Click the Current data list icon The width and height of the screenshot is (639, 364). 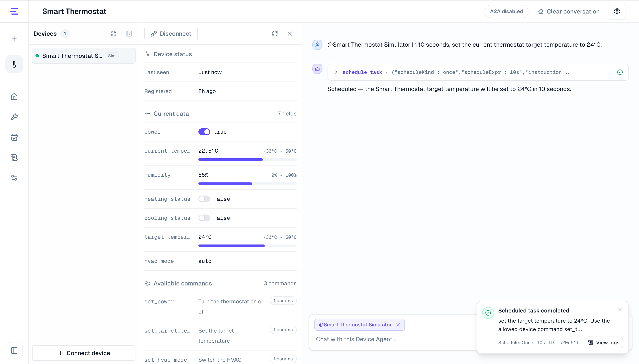pos(147,114)
